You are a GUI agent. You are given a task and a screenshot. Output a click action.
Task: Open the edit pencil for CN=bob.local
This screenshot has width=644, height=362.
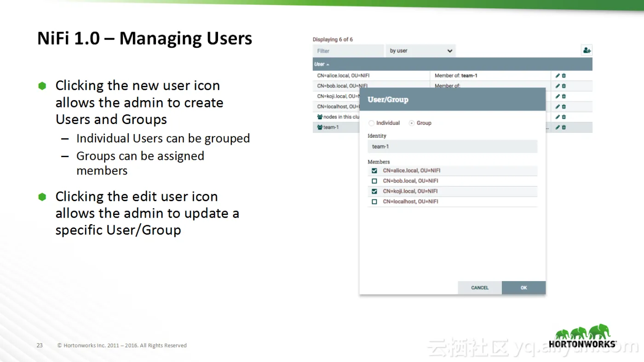[x=558, y=86]
